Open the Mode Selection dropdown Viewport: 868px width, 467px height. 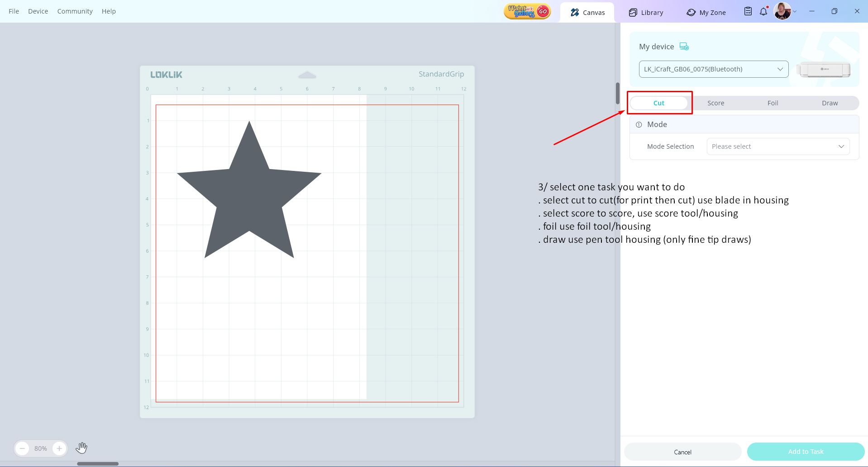(x=777, y=146)
